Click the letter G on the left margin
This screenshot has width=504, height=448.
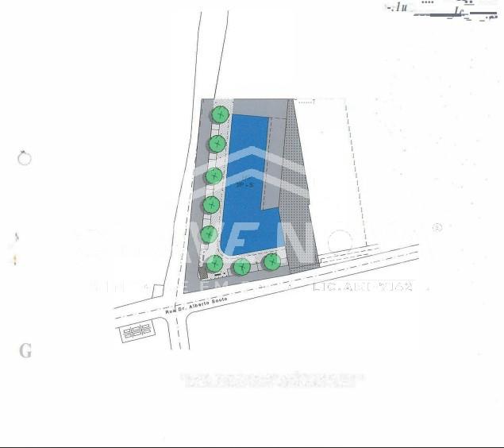25,350
